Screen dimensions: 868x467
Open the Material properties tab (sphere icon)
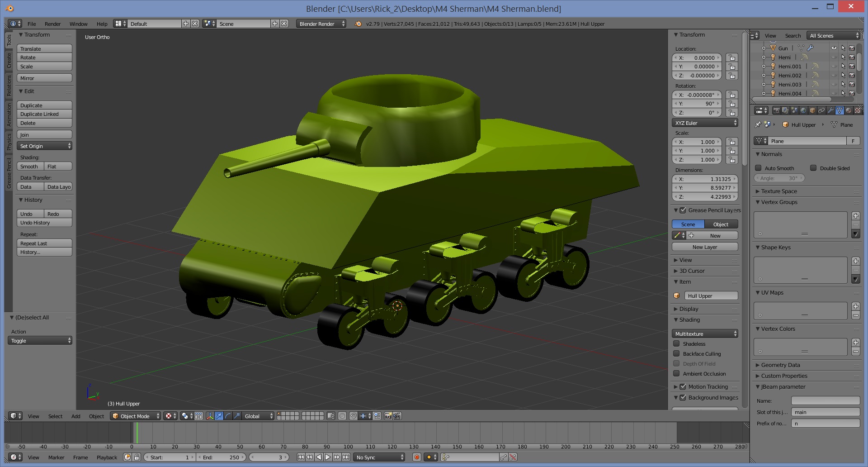point(849,110)
